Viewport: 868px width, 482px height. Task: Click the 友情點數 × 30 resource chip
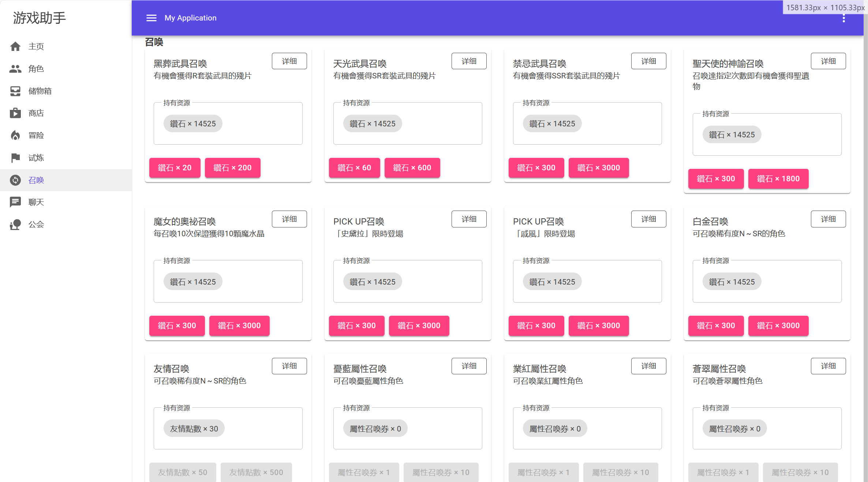194,429
